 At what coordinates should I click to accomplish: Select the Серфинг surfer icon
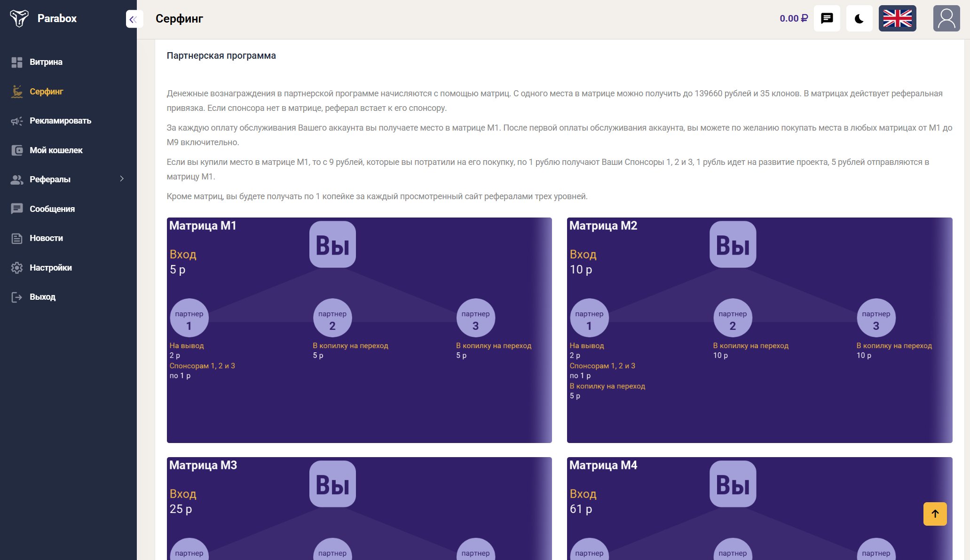[17, 92]
